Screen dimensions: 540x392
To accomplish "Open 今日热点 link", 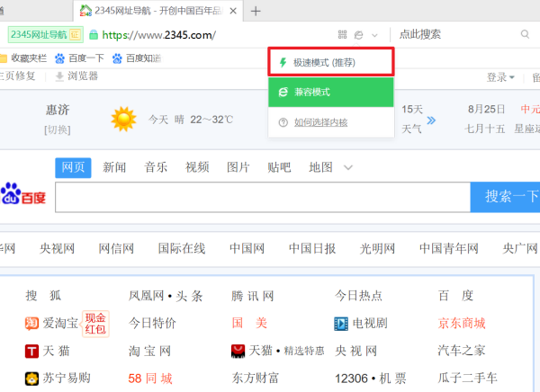I will [358, 296].
